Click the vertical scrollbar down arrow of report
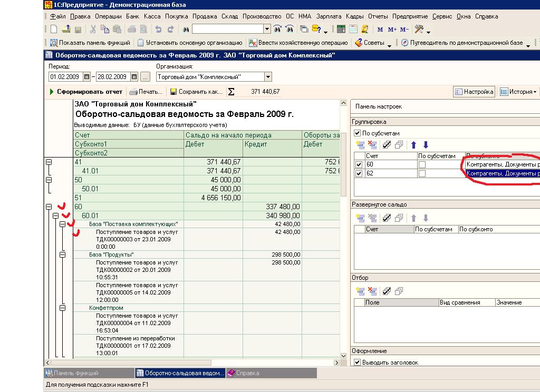 coord(343,356)
